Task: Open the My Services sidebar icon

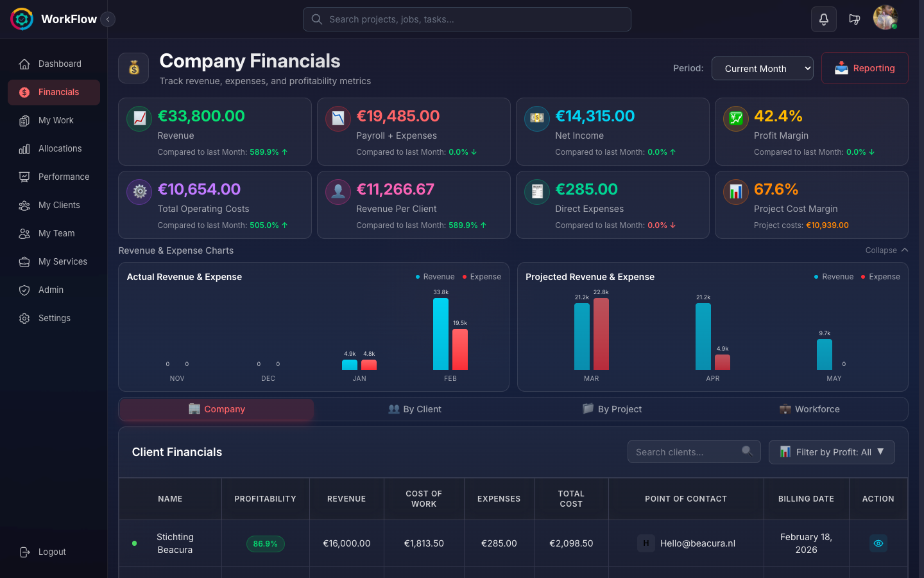Action: [x=23, y=261]
